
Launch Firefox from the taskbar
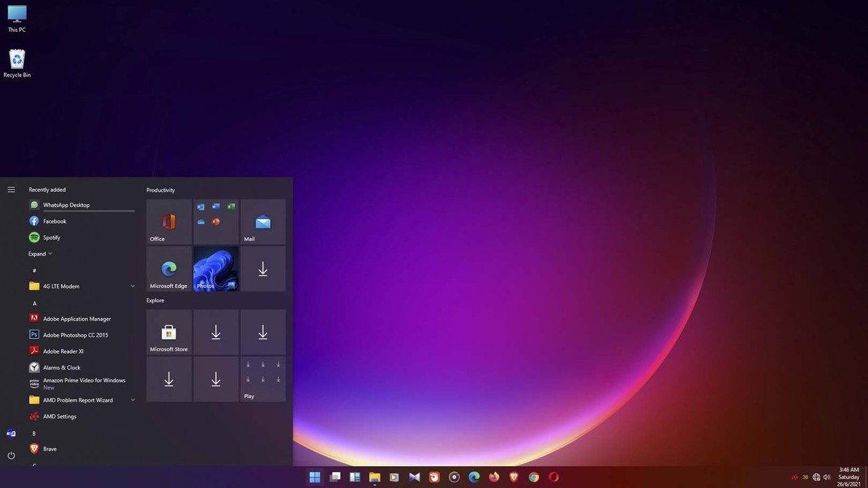pyautogui.click(x=494, y=477)
